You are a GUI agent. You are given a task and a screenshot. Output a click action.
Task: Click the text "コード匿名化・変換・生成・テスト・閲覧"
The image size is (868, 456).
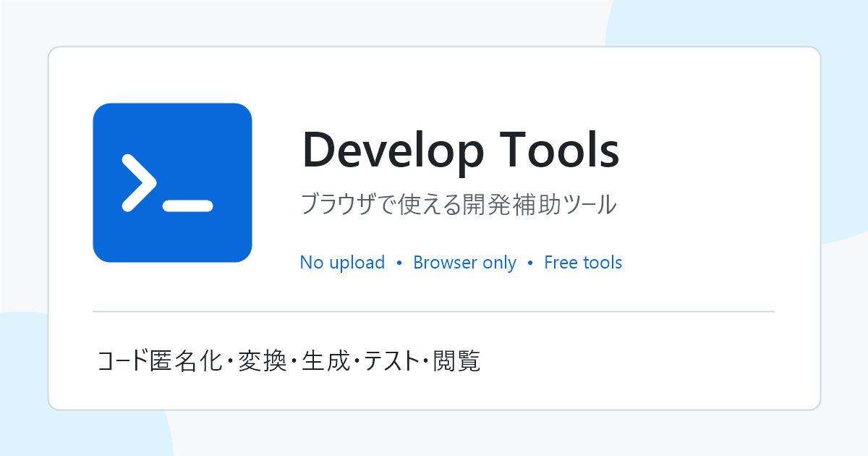pos(289,360)
